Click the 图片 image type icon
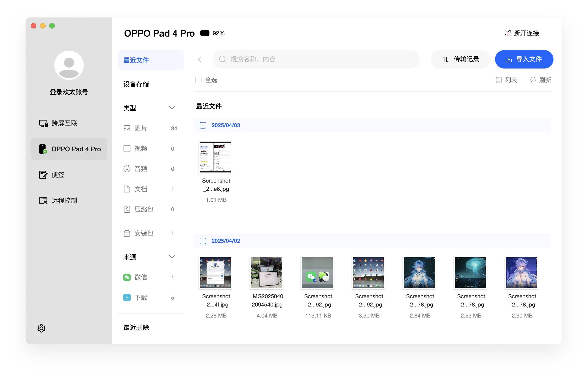The image size is (588, 378). [x=127, y=128]
